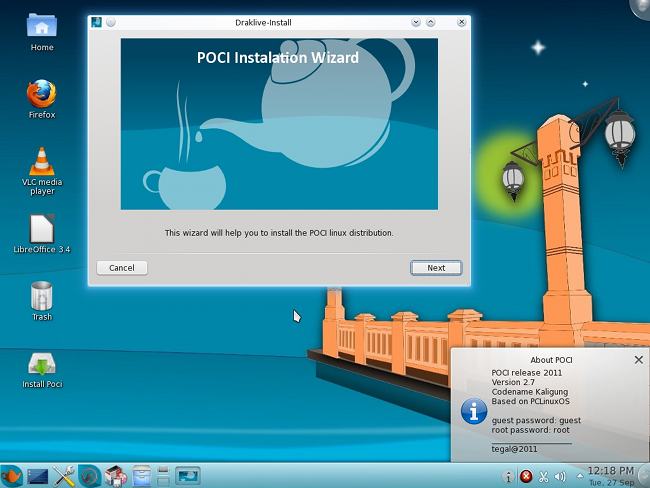Click the Draklive-Install title bar text

click(x=263, y=22)
